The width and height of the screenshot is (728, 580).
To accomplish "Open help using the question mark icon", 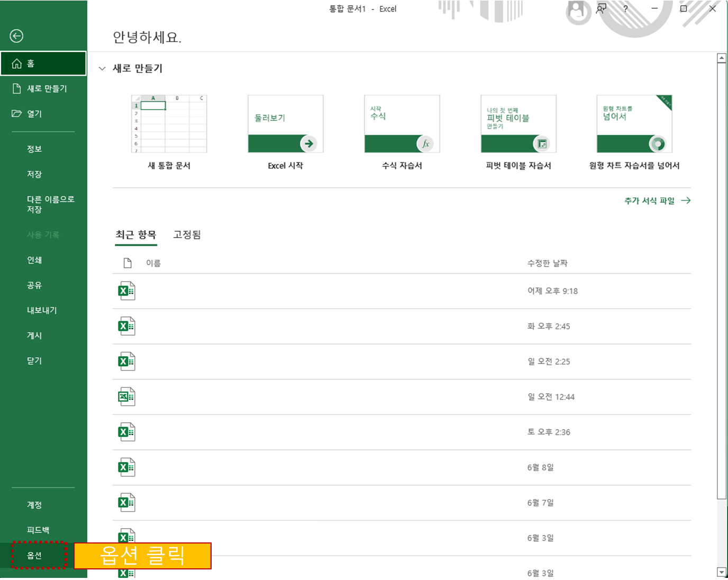I will point(625,8).
